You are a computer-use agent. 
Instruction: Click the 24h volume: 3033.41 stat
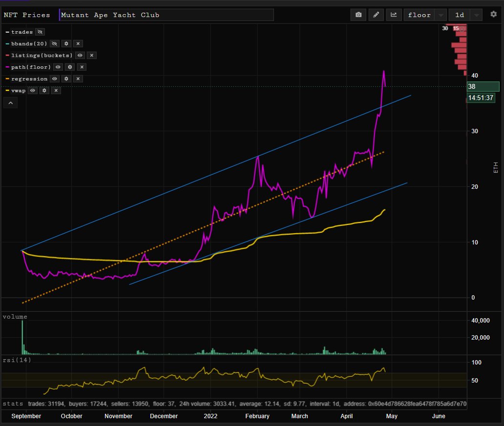[x=207, y=404]
